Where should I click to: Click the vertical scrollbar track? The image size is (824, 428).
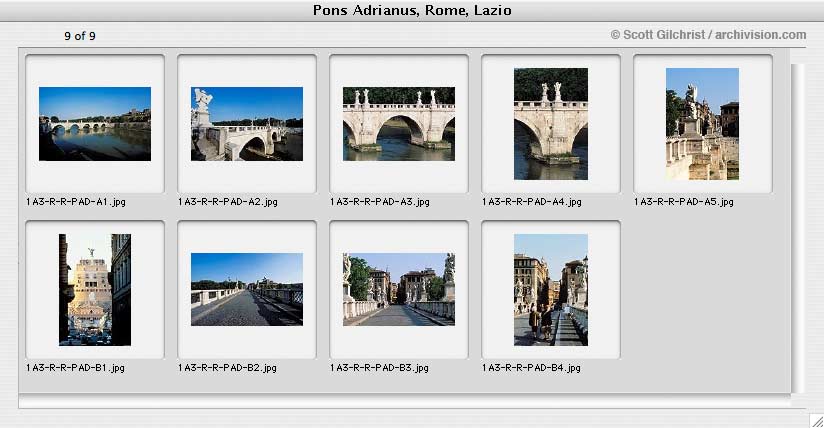pos(798,228)
